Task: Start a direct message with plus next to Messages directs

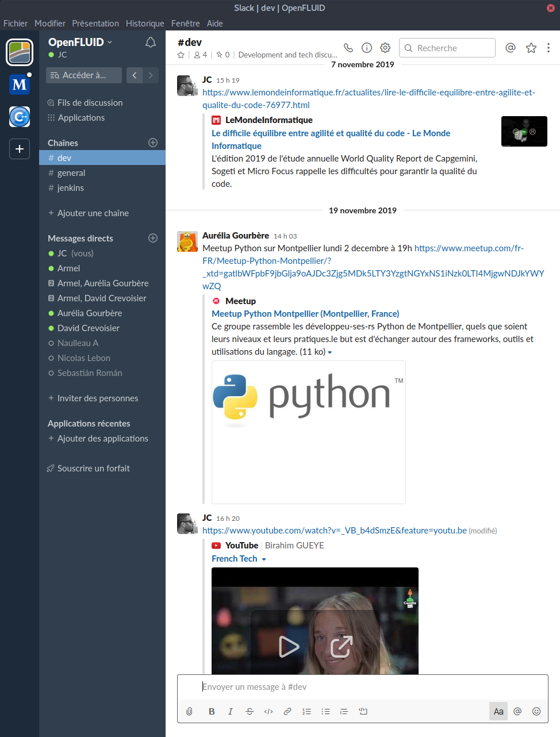Action: (153, 238)
